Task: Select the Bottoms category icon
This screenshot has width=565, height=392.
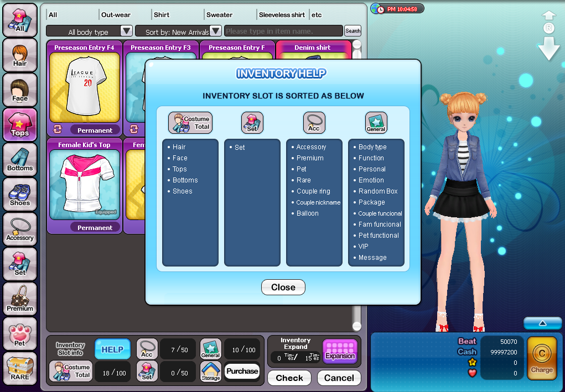Action: (20, 160)
